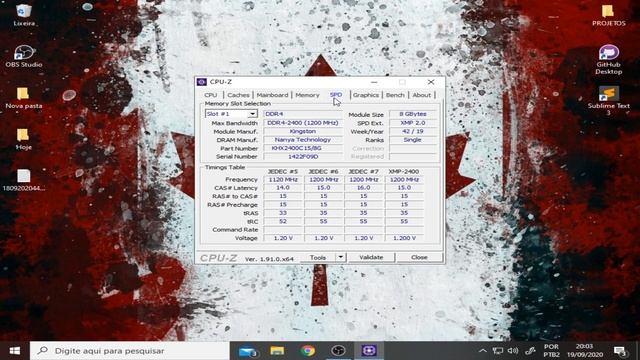The width and height of the screenshot is (640, 360).
Task: Open the clock showing 20:03
Action: [584, 351]
